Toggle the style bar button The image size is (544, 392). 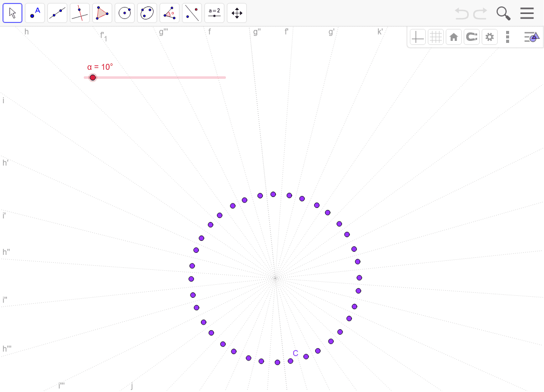point(532,37)
